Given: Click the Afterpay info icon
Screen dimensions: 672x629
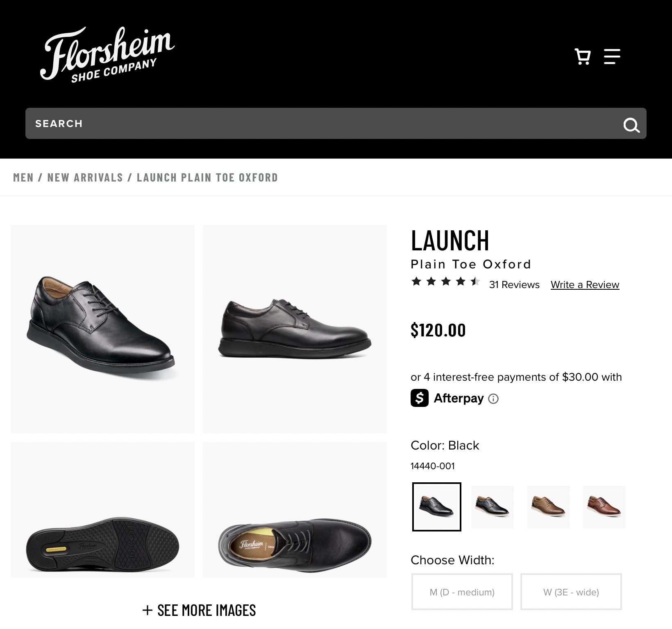Looking at the screenshot, I should tap(493, 399).
